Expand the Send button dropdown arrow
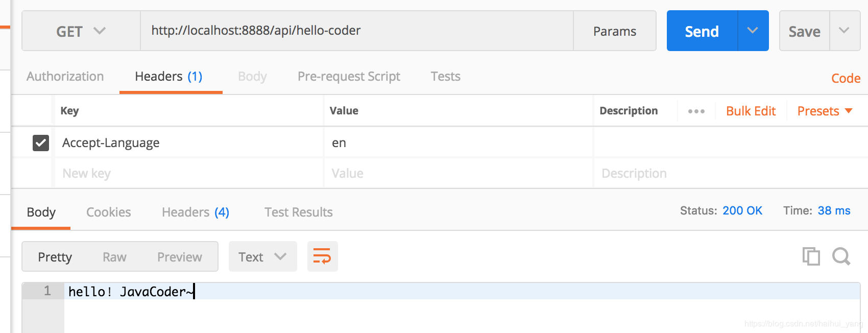 click(753, 31)
